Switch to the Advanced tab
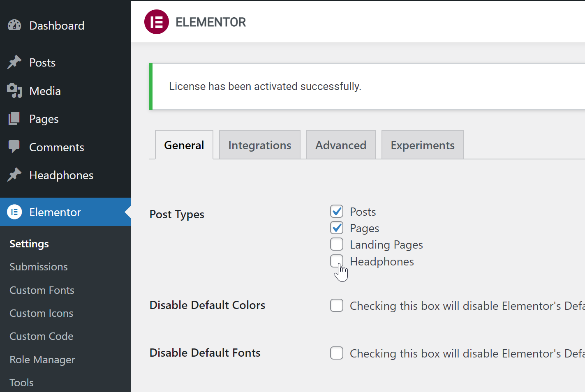Screen dimensions: 585x392 pos(341,145)
